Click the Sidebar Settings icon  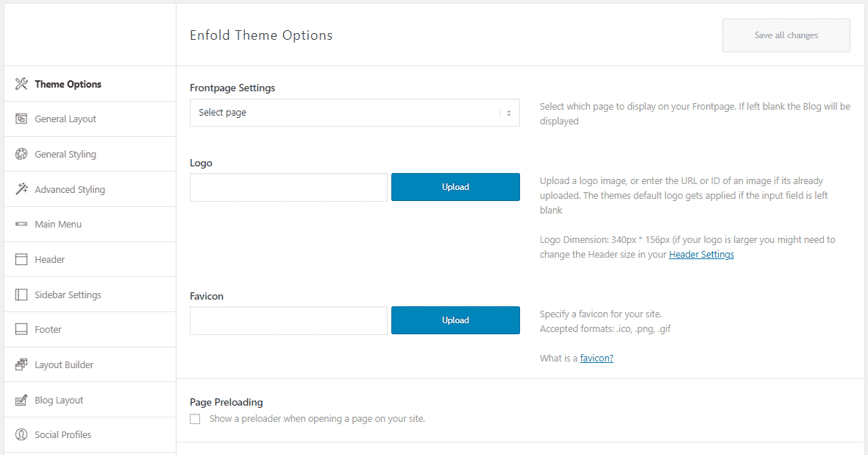tap(21, 294)
